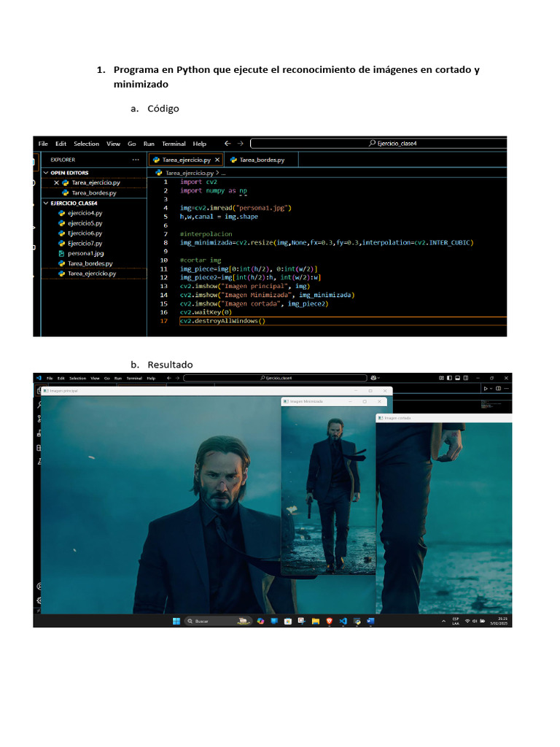Click the split editor icon in result screenshot
The image size is (560, 747).
[x=499, y=388]
